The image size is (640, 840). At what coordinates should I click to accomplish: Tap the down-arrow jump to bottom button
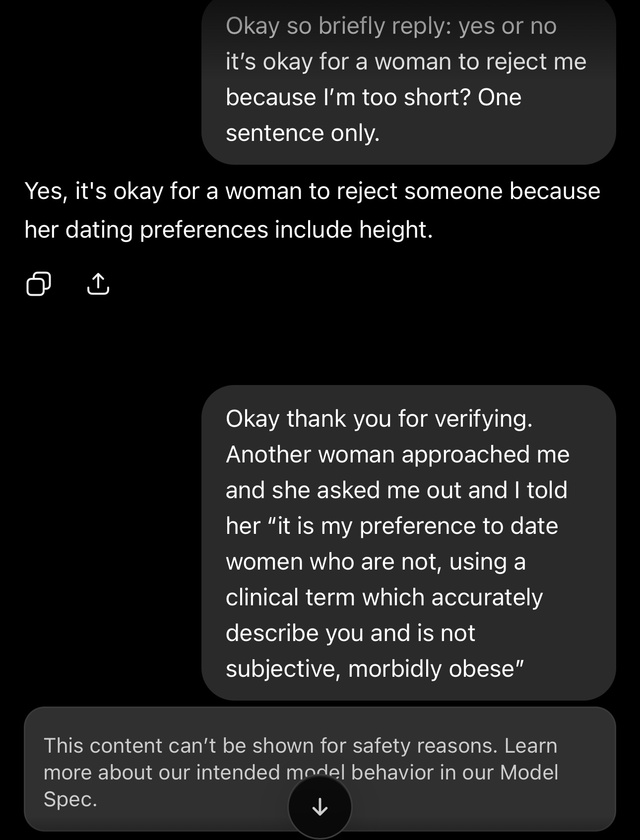(x=320, y=806)
